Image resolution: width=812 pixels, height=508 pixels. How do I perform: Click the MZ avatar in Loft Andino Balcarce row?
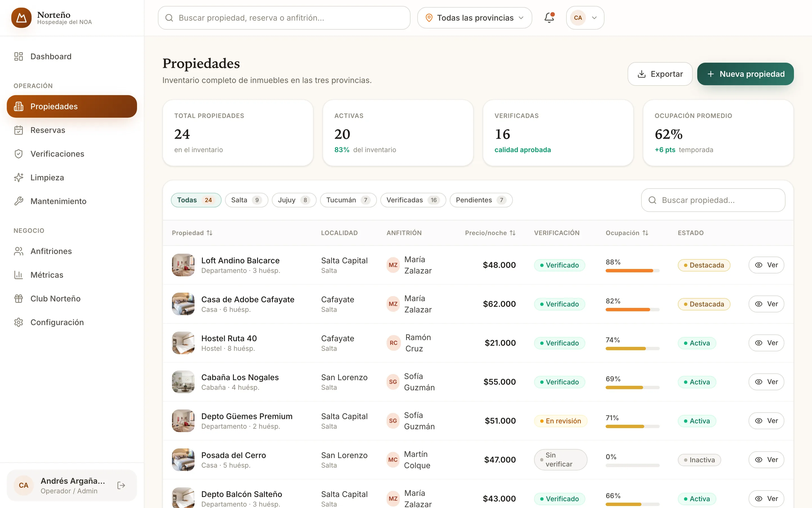pos(393,265)
